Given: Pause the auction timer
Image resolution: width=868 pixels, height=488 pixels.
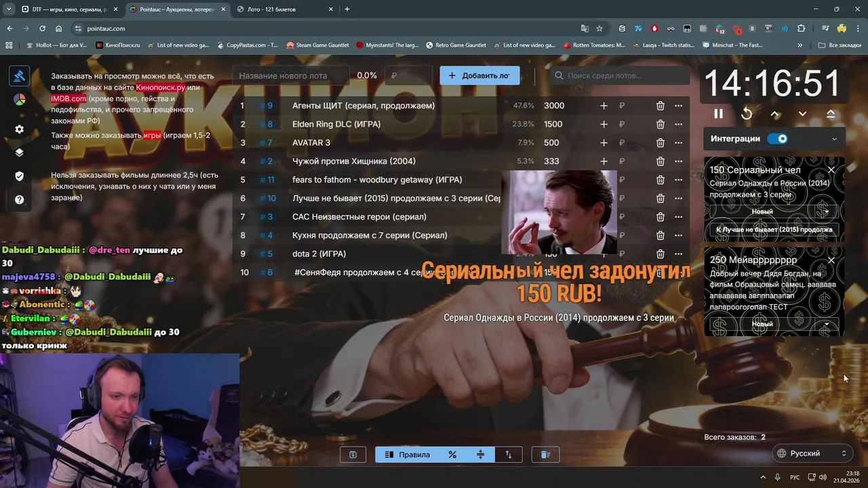Looking at the screenshot, I should (x=718, y=114).
